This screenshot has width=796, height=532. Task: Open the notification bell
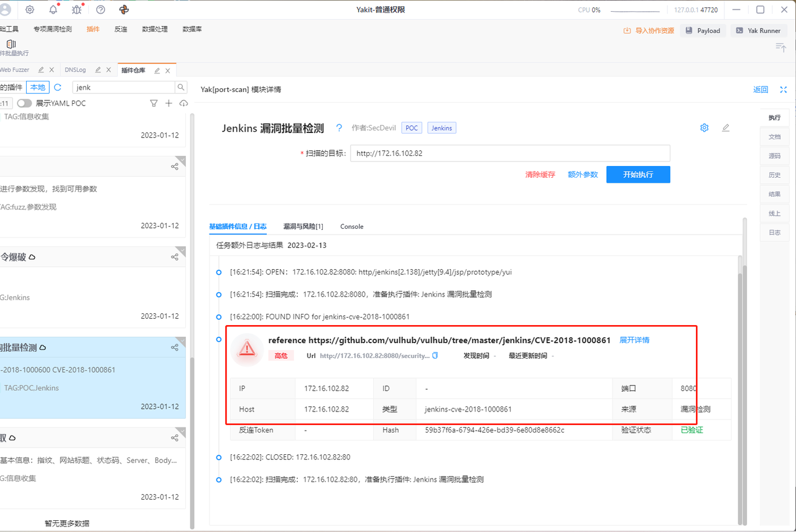point(53,9)
